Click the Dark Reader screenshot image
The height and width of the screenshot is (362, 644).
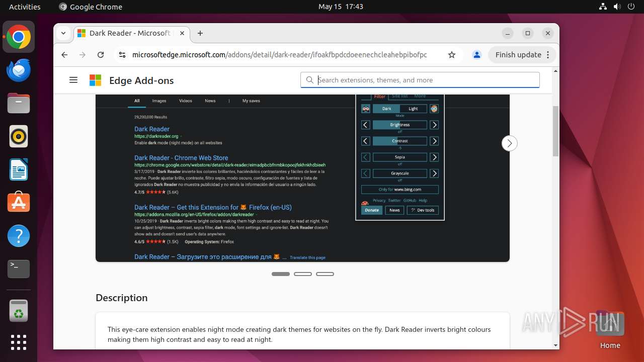point(302,178)
